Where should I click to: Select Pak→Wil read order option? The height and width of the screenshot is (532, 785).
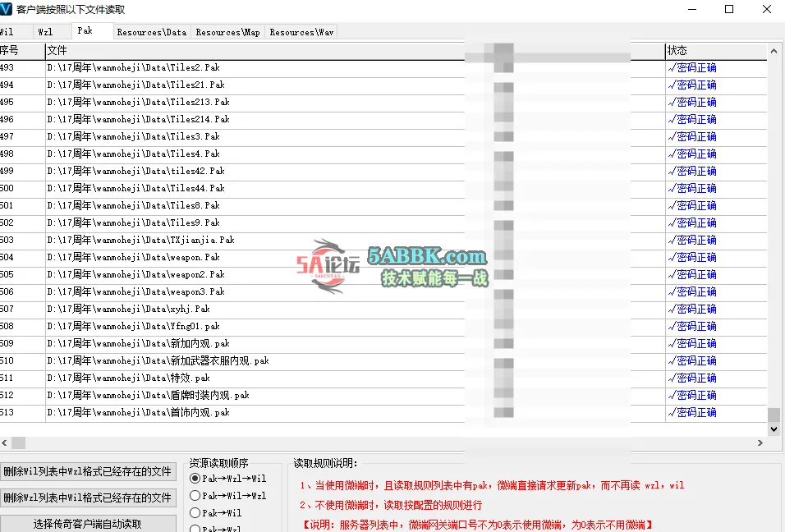(216, 512)
